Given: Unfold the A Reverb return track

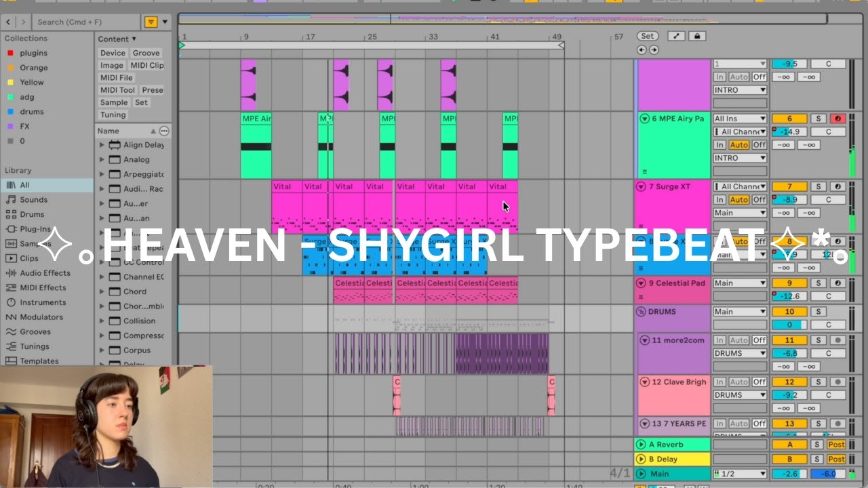Looking at the screenshot, I should tap(641, 445).
